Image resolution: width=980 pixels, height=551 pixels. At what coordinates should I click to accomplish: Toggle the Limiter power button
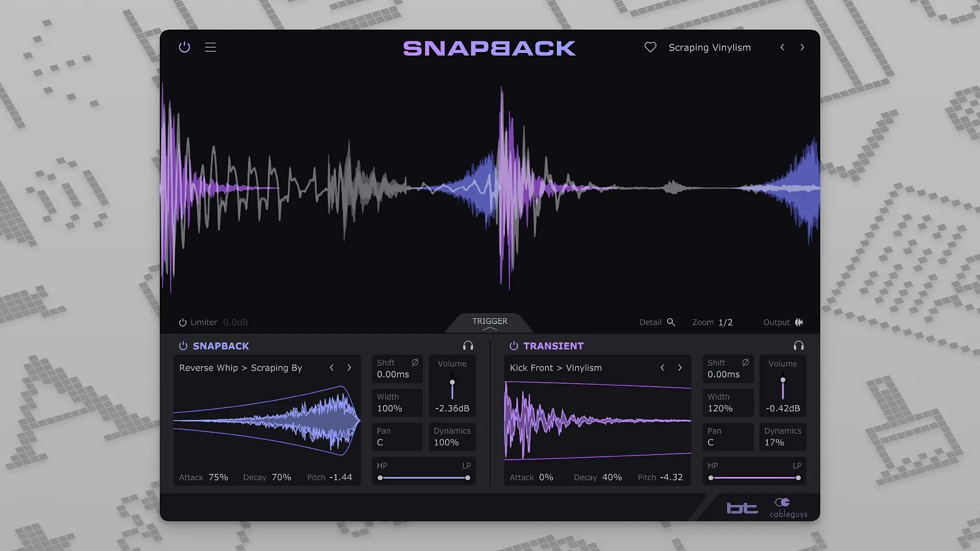point(182,322)
